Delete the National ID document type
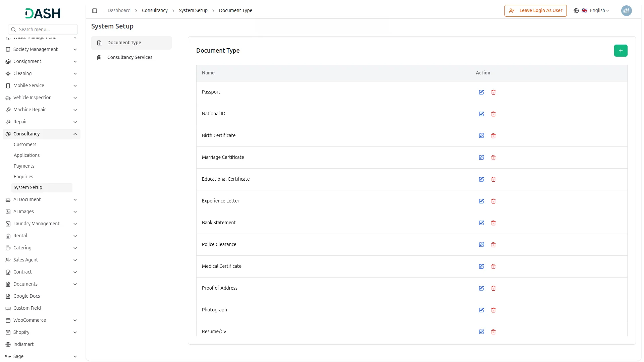Screen dimensions: 644x362 click(493, 114)
